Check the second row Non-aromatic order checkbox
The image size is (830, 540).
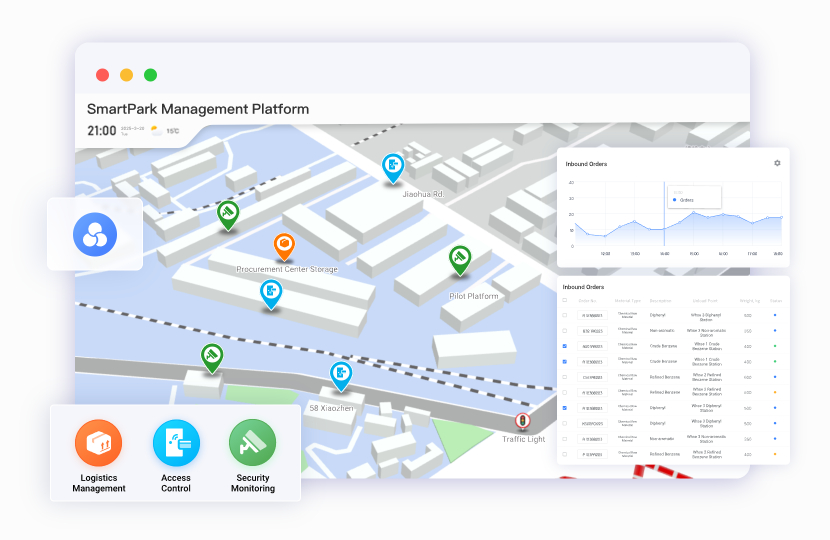pos(565,330)
